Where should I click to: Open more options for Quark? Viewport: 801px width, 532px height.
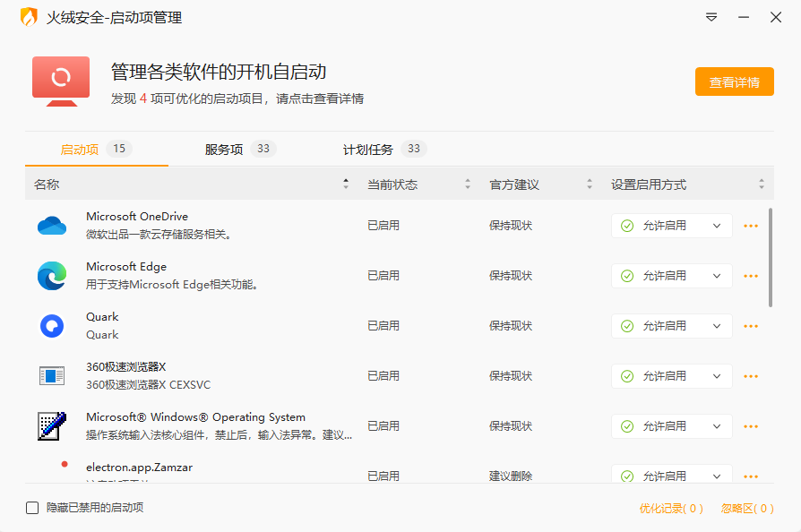pyautogui.click(x=751, y=326)
